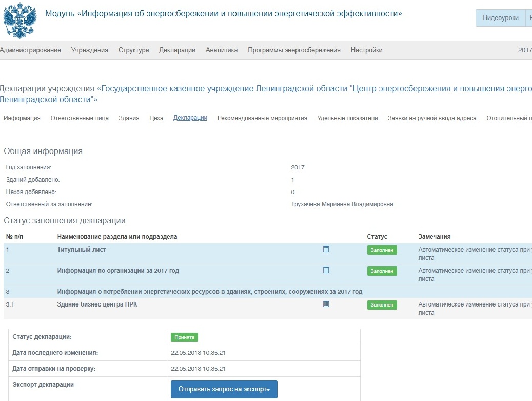Viewport: 532px width, 401px height.
Task: Open the Заявки на ручной ввод адреса tab
Action: point(432,118)
